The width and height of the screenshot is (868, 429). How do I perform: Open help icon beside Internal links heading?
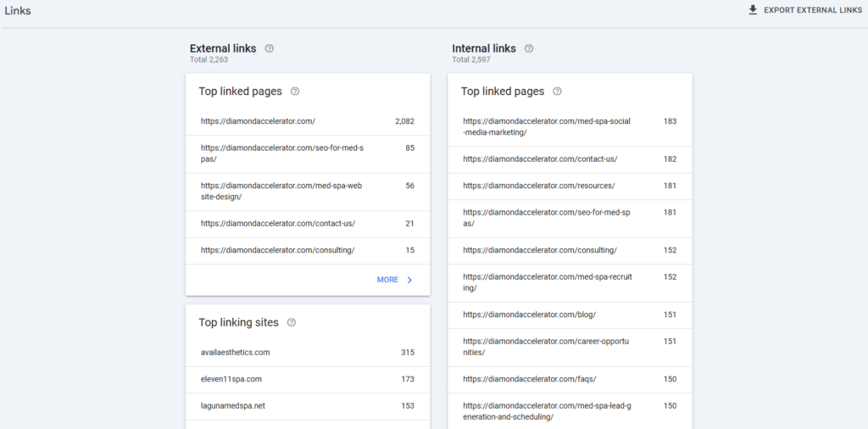tap(529, 48)
